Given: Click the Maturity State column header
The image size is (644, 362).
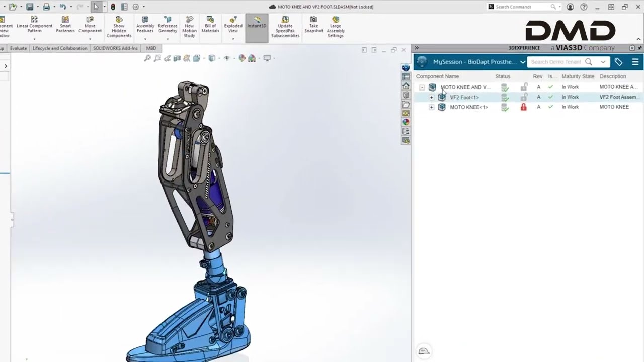Looking at the screenshot, I should 578,76.
